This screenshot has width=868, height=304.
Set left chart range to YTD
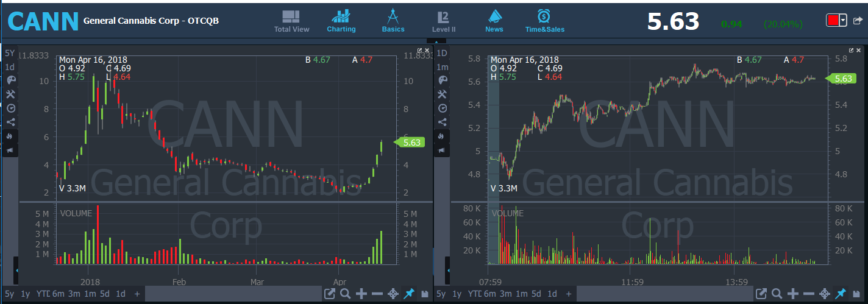tap(43, 294)
